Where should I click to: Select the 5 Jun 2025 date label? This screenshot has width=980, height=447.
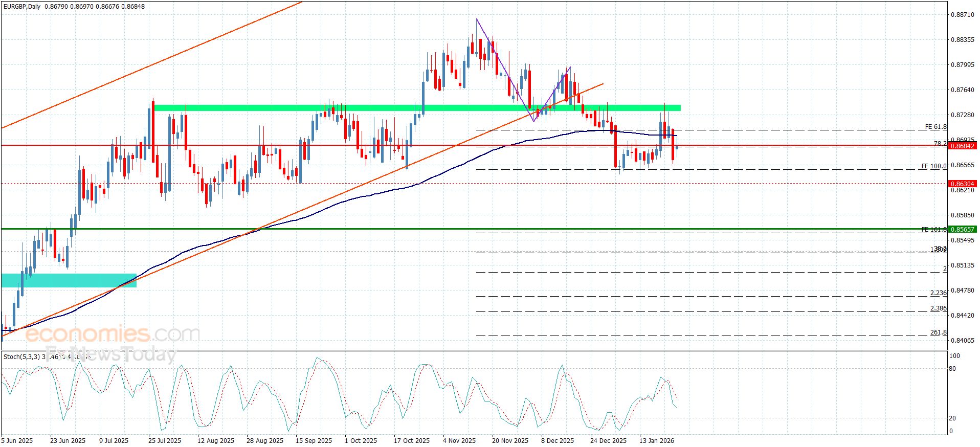(17, 440)
